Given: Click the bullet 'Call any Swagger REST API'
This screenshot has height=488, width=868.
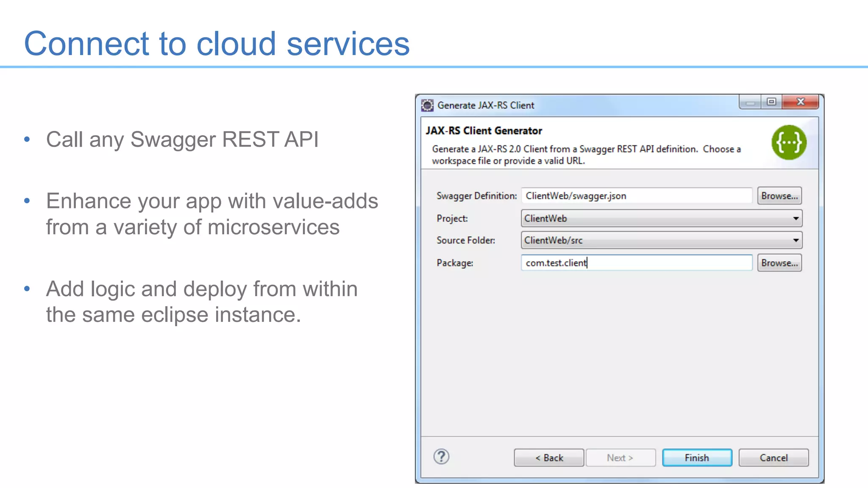Looking at the screenshot, I should [x=182, y=139].
